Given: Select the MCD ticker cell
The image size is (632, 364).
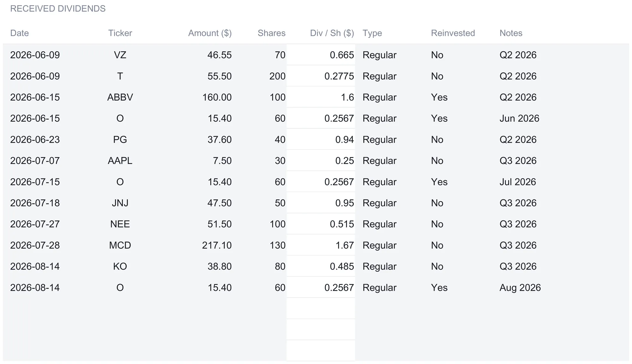Looking at the screenshot, I should tap(120, 246).
